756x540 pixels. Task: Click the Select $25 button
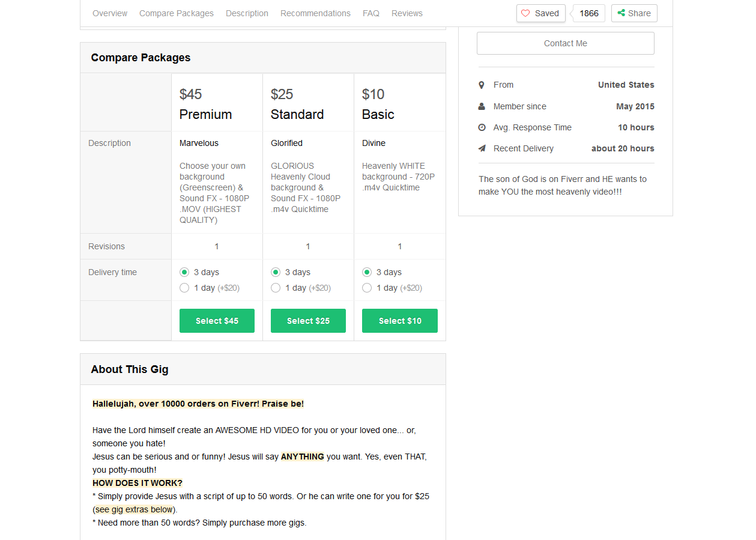pos(308,321)
